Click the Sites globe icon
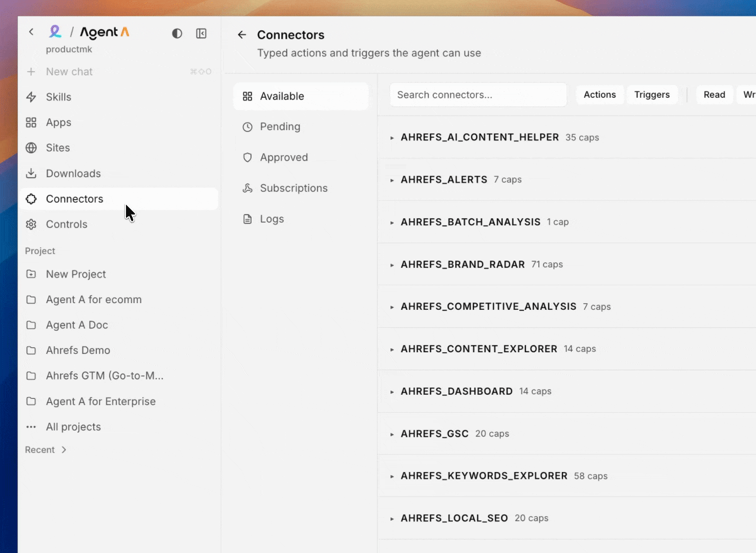 31,148
